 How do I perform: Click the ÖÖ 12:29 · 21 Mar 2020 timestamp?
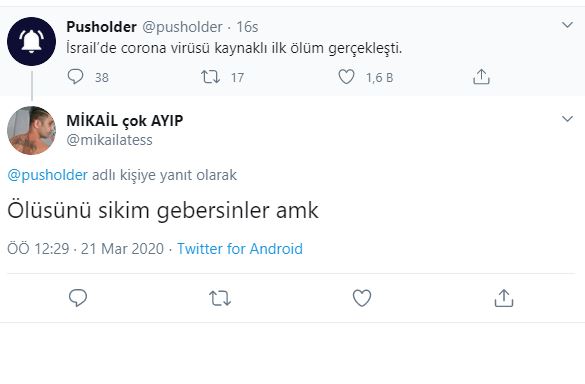[85, 249]
